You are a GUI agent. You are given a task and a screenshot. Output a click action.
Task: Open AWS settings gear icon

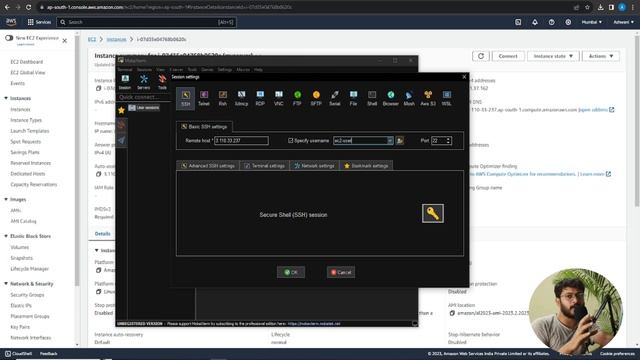click(x=568, y=22)
